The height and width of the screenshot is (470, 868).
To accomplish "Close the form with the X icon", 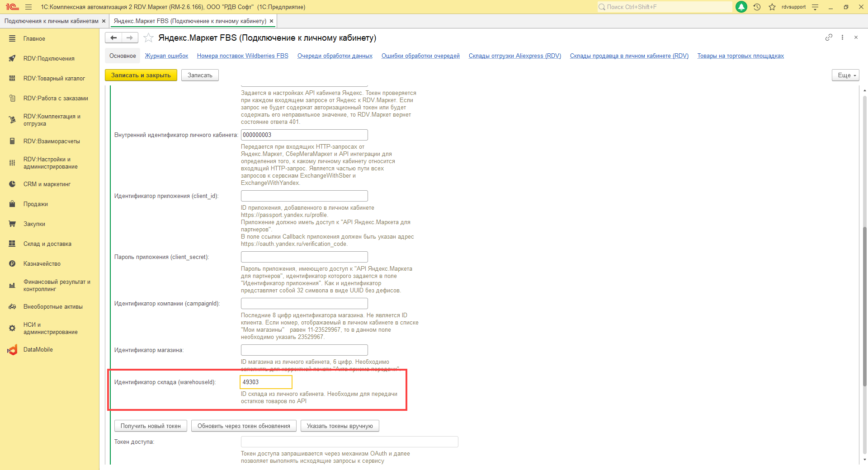I will 856,38.
